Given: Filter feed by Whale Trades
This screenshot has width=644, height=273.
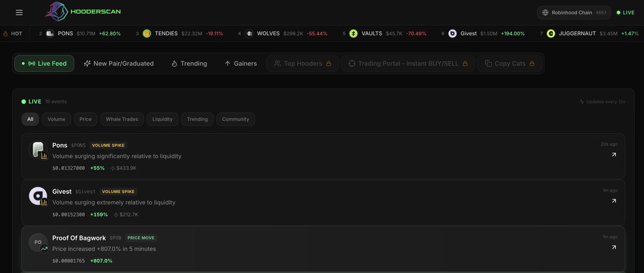Looking at the screenshot, I should point(122,119).
